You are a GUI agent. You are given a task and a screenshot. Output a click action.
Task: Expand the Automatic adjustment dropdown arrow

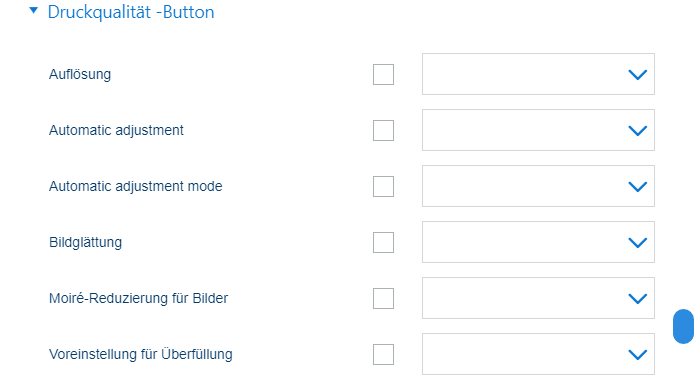coord(638,130)
